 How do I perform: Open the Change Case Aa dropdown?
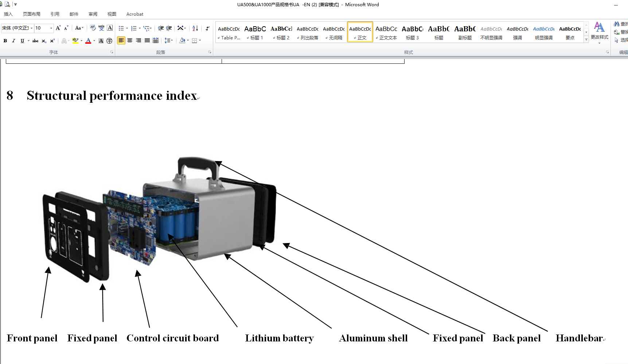coord(79,28)
